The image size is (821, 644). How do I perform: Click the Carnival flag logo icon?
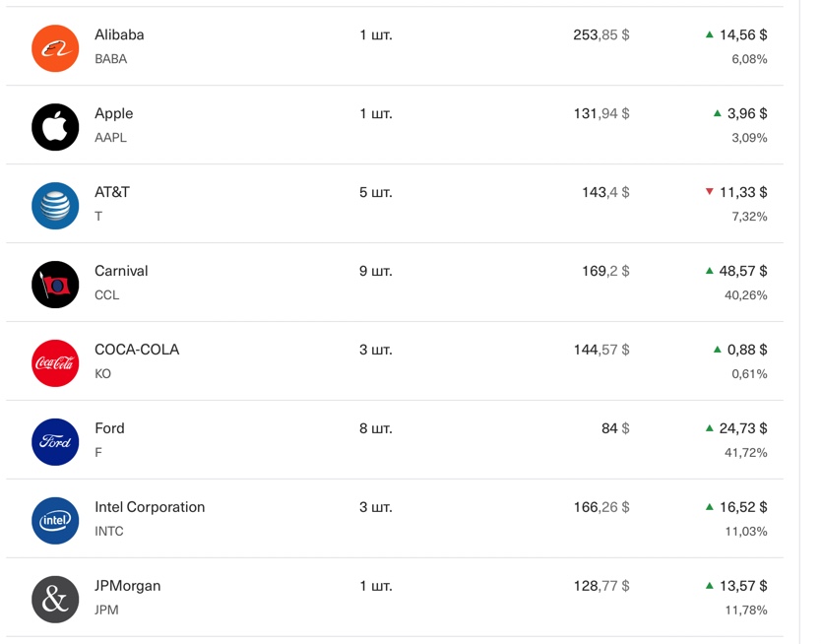tap(55, 285)
